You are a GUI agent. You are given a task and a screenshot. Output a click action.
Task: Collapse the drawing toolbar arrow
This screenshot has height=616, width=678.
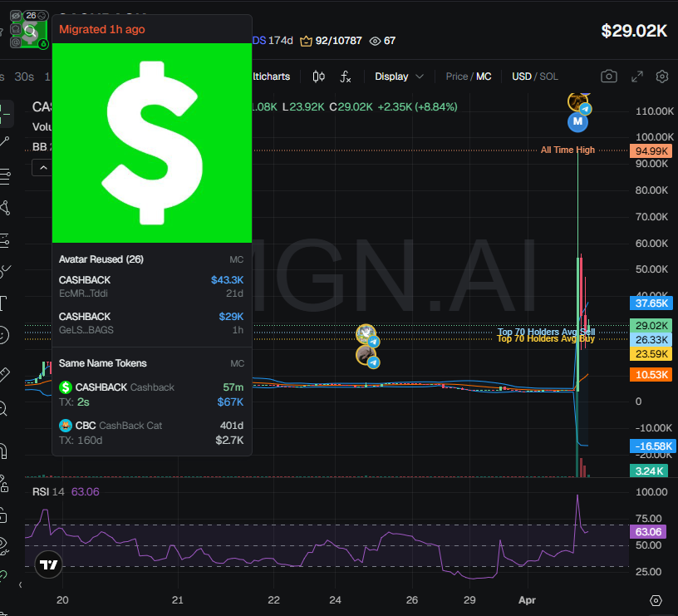[x=20, y=585]
